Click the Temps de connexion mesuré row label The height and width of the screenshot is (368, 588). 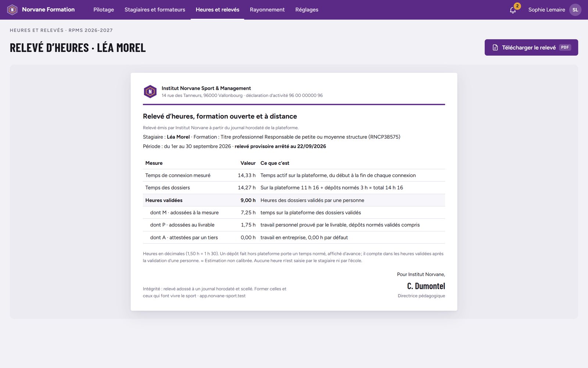pos(178,175)
